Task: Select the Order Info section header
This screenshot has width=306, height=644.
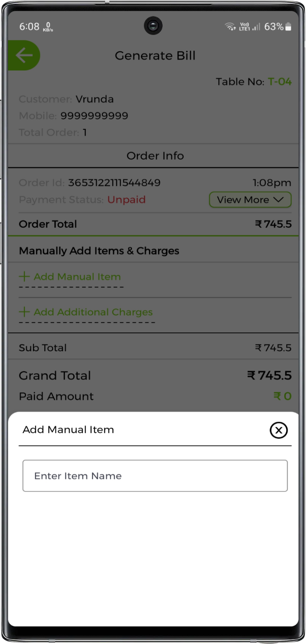Action: tap(155, 156)
